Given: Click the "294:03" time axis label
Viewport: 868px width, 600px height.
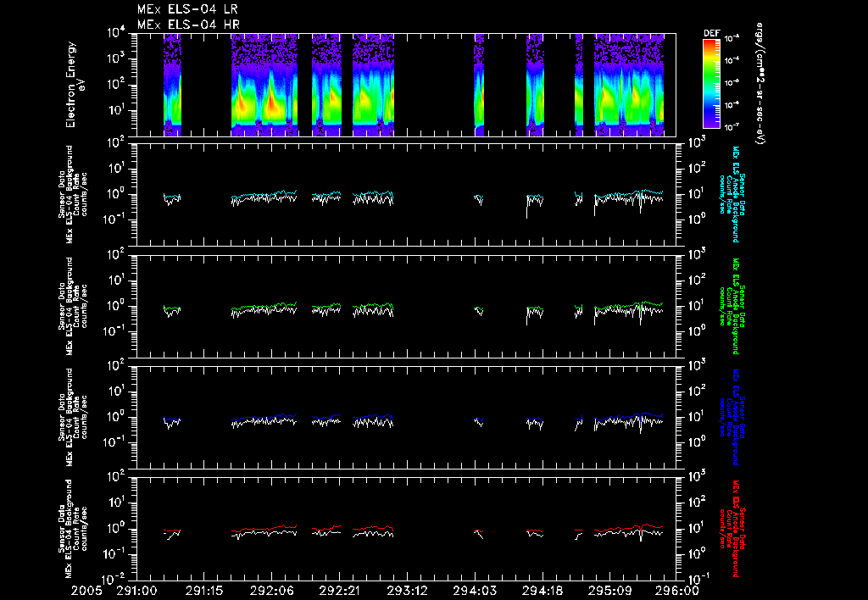Looking at the screenshot, I should [x=474, y=592].
